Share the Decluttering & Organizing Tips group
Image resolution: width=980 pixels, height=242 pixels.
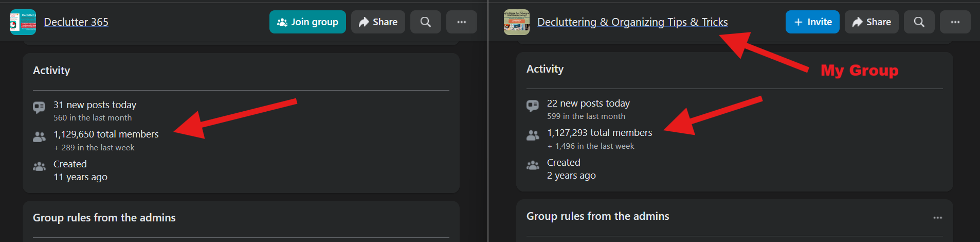point(872,22)
